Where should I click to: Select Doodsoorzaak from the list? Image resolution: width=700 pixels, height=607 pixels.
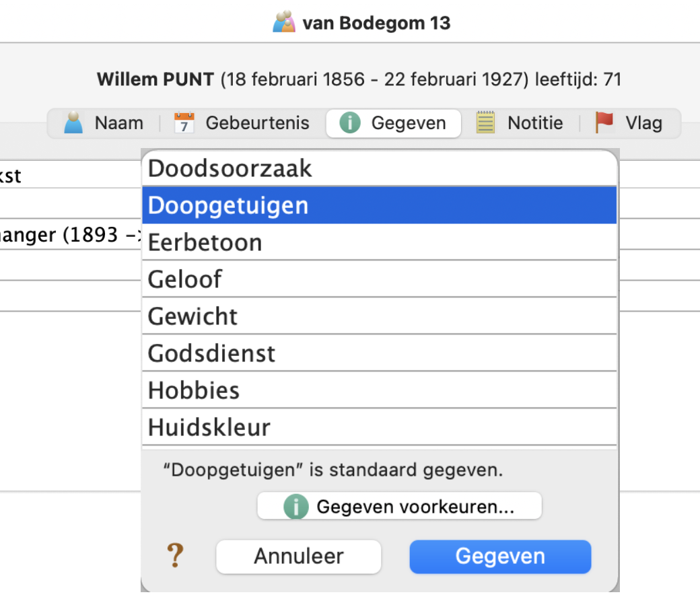379,168
